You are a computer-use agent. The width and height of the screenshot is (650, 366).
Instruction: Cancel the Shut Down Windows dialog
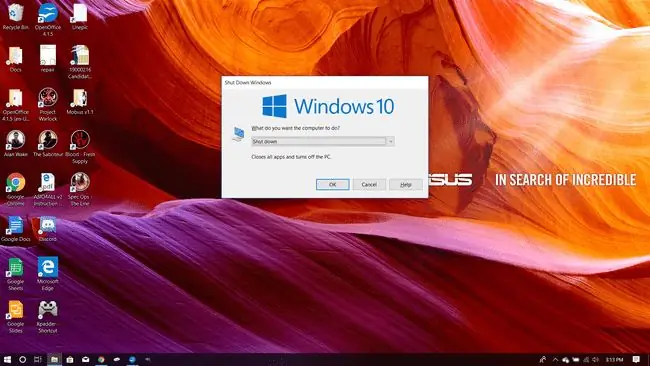369,184
